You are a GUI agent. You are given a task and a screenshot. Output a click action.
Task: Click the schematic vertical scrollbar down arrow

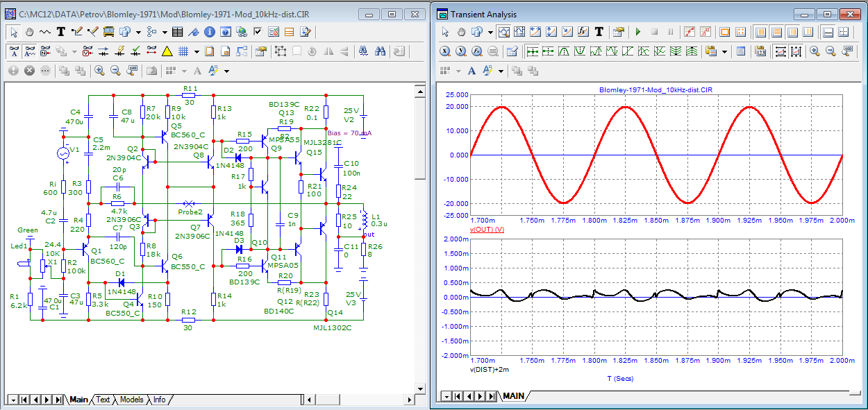click(419, 387)
